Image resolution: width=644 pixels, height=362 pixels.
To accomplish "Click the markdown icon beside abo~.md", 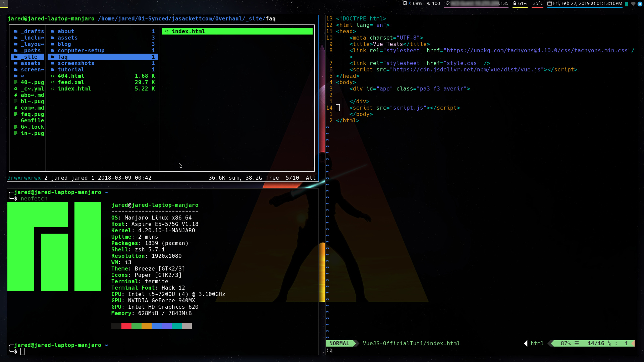I will 16,95.
